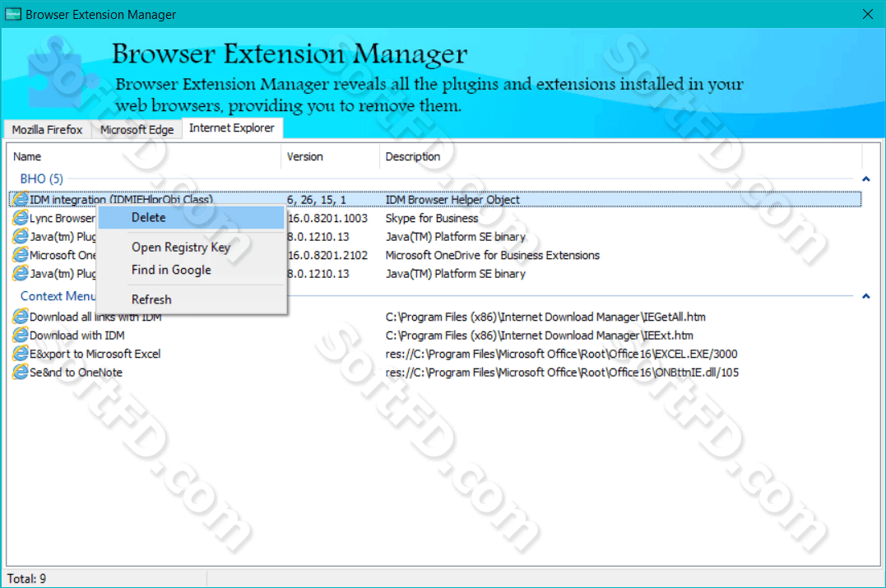The width and height of the screenshot is (886, 588).
Task: Click the 'Se&nd to OneNote' row icon
Action: (21, 373)
